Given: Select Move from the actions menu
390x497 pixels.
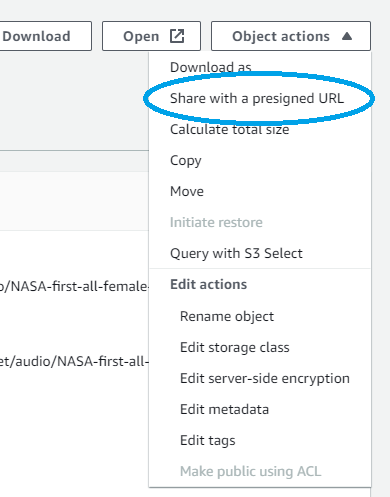Looking at the screenshot, I should click(187, 191).
